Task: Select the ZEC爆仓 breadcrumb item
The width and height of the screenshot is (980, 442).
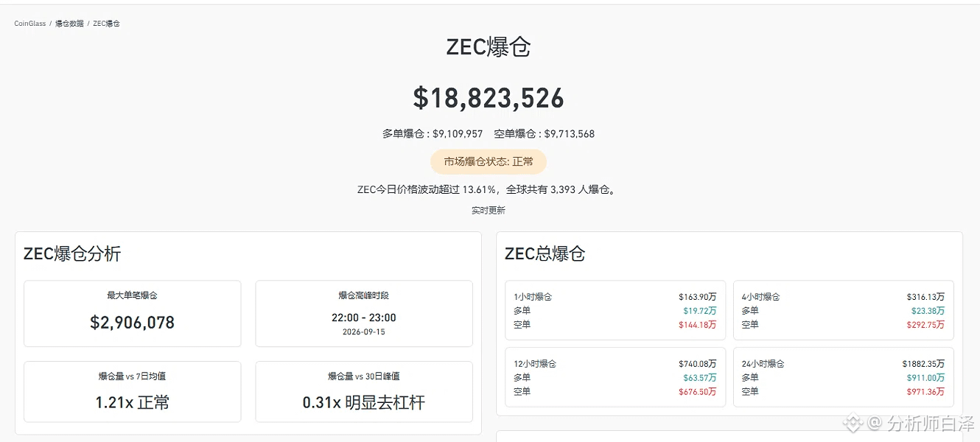Action: 106,24
